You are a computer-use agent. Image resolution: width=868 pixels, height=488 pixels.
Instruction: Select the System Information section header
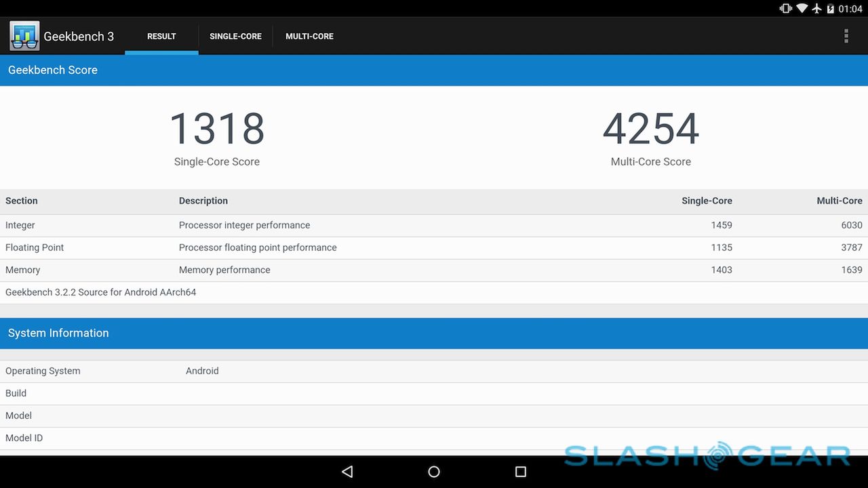point(434,333)
